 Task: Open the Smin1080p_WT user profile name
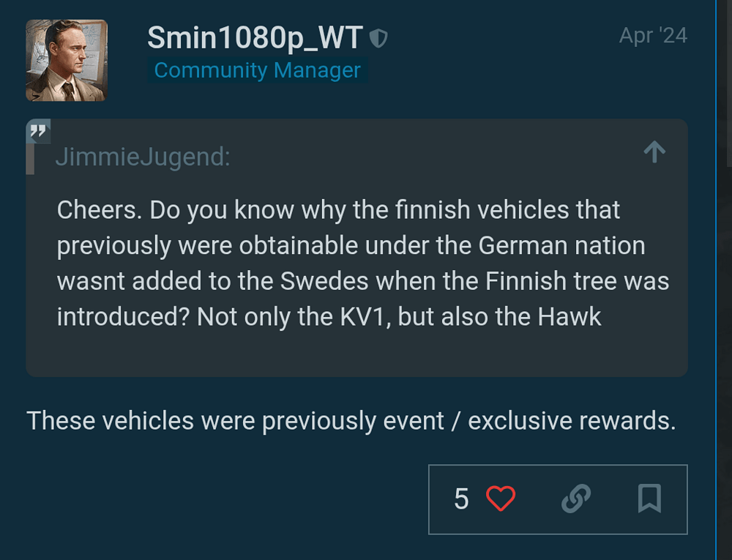coord(255,37)
